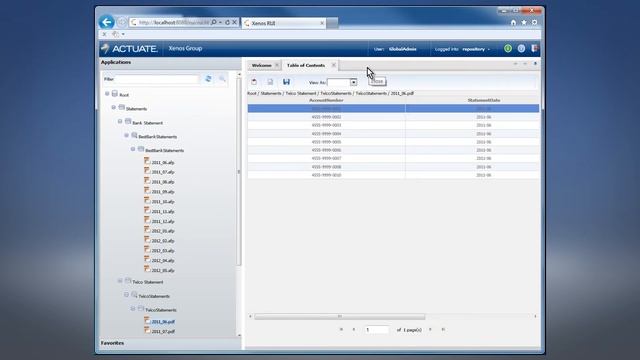Click the localhost address field
640x360 pixels.
click(x=173, y=22)
